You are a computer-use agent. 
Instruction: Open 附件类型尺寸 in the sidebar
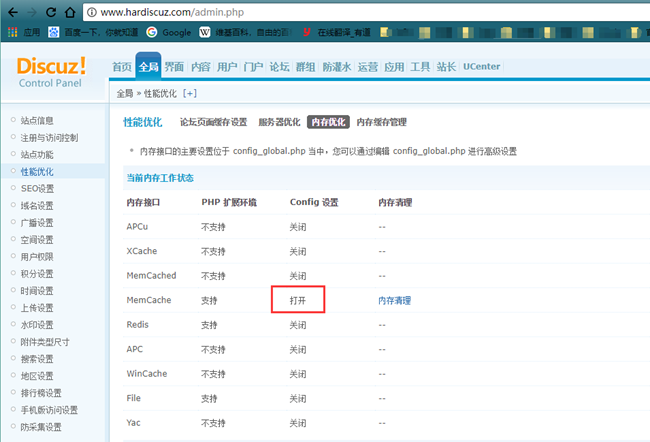point(45,342)
